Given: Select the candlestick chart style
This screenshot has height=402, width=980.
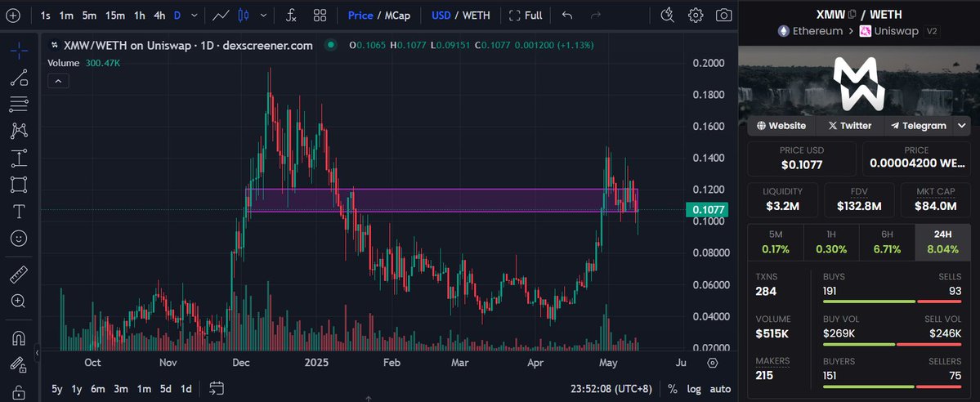Looking at the screenshot, I should coord(244,16).
